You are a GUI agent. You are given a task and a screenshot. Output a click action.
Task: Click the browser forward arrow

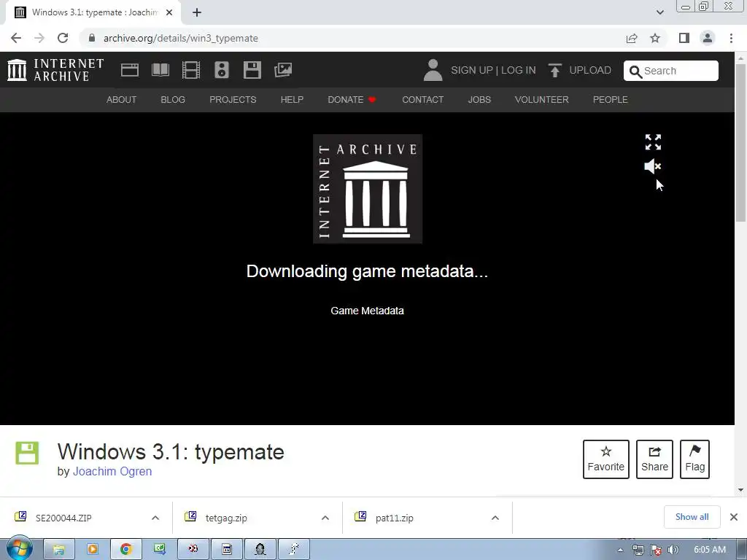[39, 38]
